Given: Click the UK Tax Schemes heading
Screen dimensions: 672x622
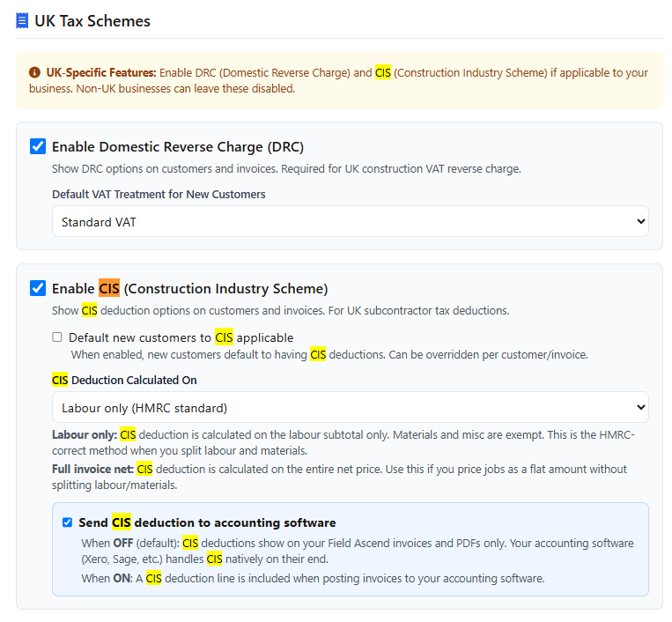Looking at the screenshot, I should click(92, 21).
